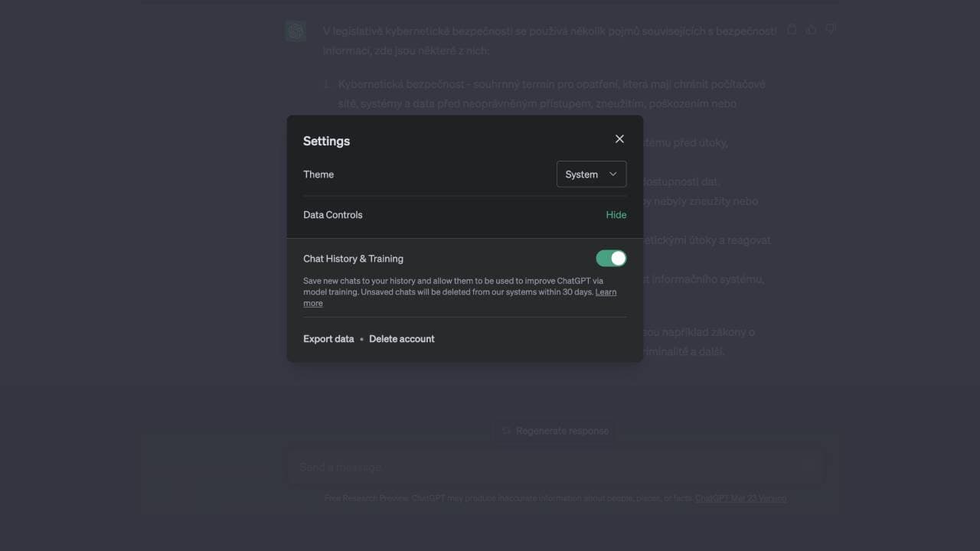Choose Delete account

pos(402,339)
